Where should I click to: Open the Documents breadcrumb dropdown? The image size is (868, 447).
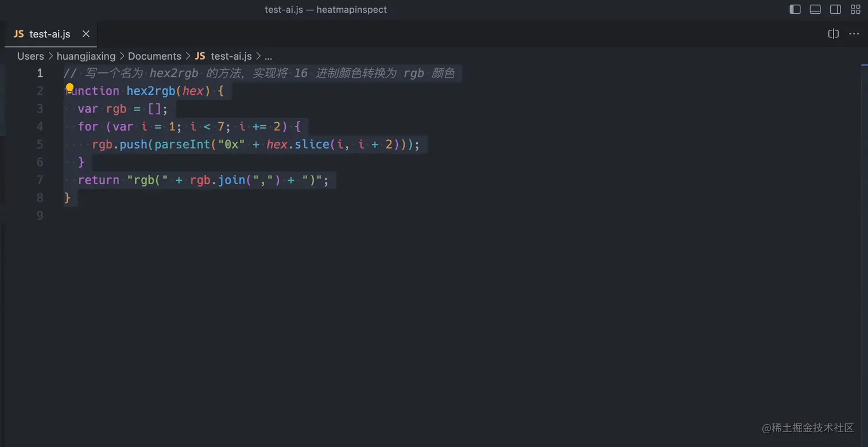[154, 56]
